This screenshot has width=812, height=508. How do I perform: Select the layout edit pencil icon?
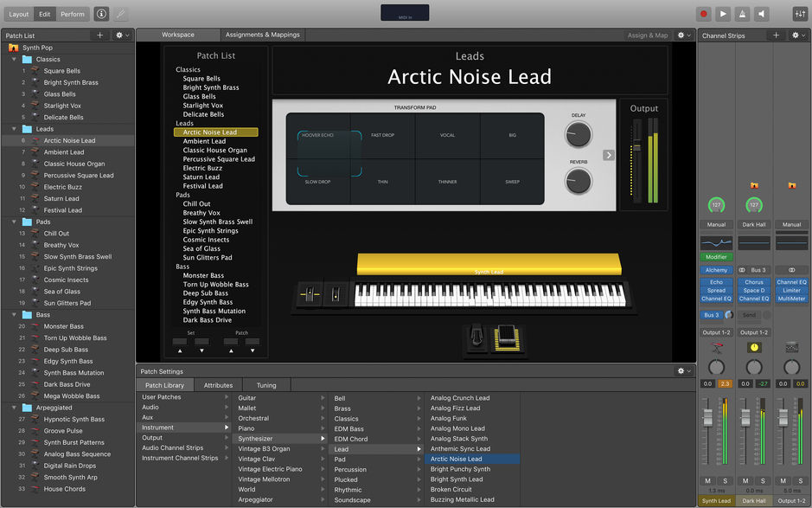pyautogui.click(x=118, y=14)
